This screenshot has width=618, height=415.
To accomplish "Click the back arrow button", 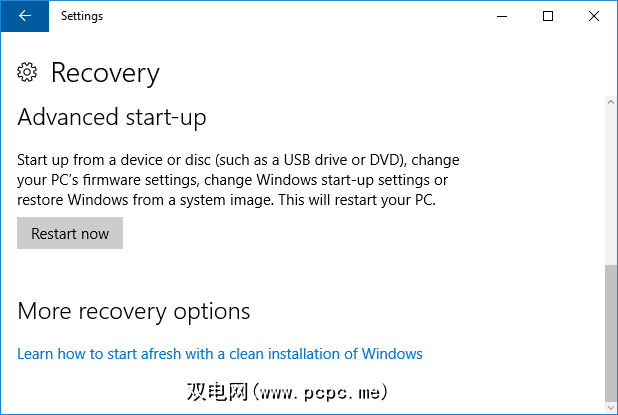I will (24, 16).
